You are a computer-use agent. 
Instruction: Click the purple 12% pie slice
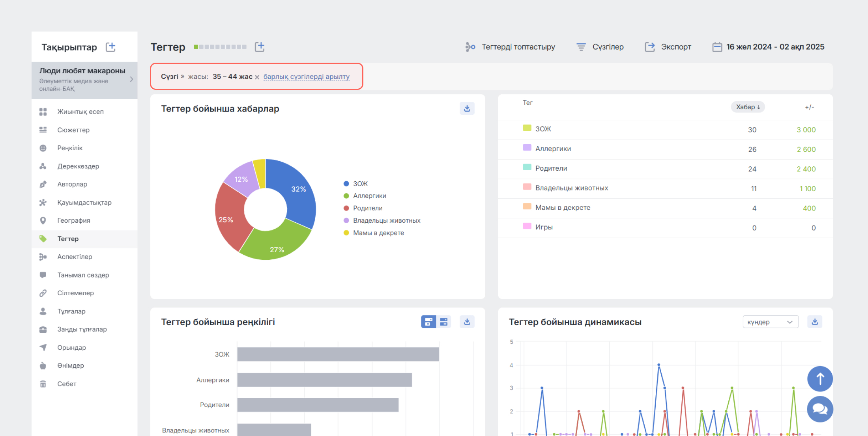point(243,179)
